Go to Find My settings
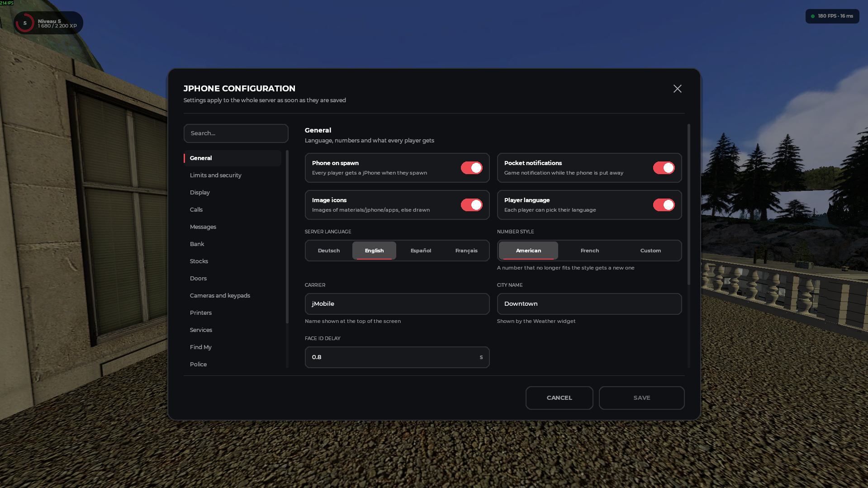 (x=232, y=347)
